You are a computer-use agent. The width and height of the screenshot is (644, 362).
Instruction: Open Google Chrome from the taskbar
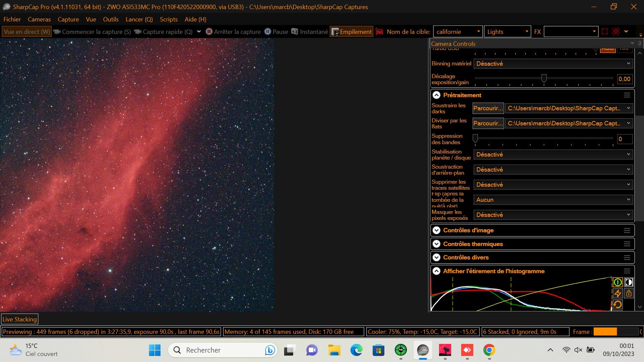(x=489, y=350)
